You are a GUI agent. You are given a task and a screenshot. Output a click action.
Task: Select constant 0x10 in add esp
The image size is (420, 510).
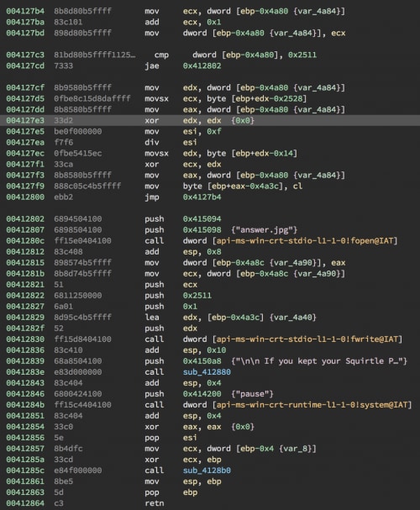pyautogui.click(x=216, y=350)
